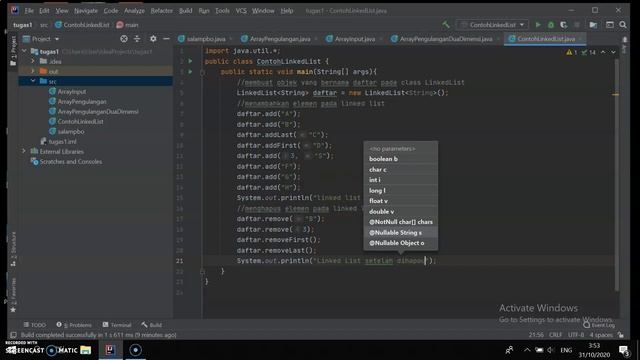Open notification center on taskbar
Viewport: 640px width, 360px height.
coord(624,350)
